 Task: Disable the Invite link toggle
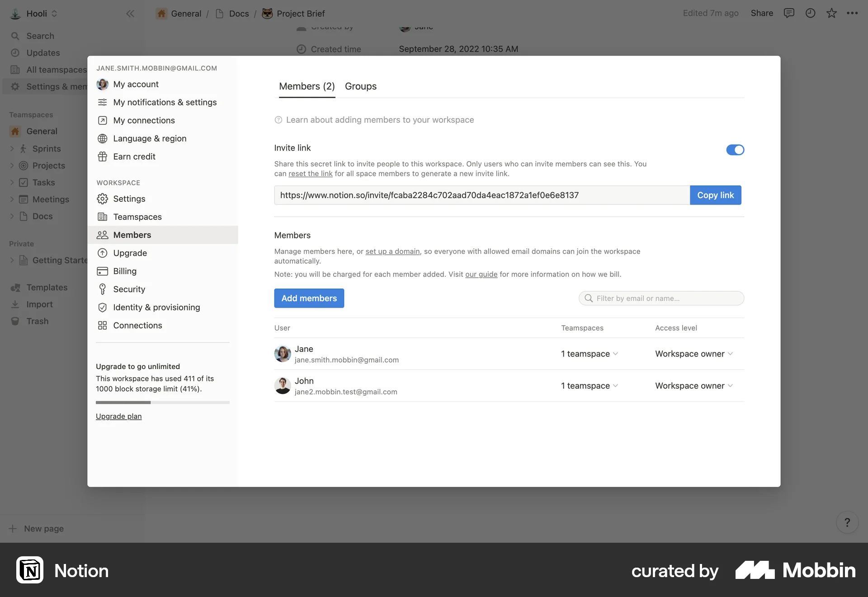point(735,150)
